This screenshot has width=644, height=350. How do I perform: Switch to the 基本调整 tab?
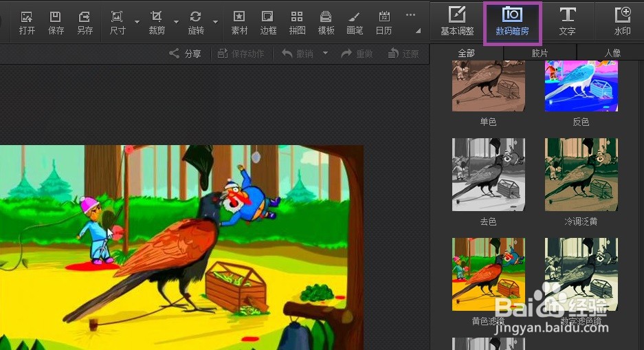457,21
